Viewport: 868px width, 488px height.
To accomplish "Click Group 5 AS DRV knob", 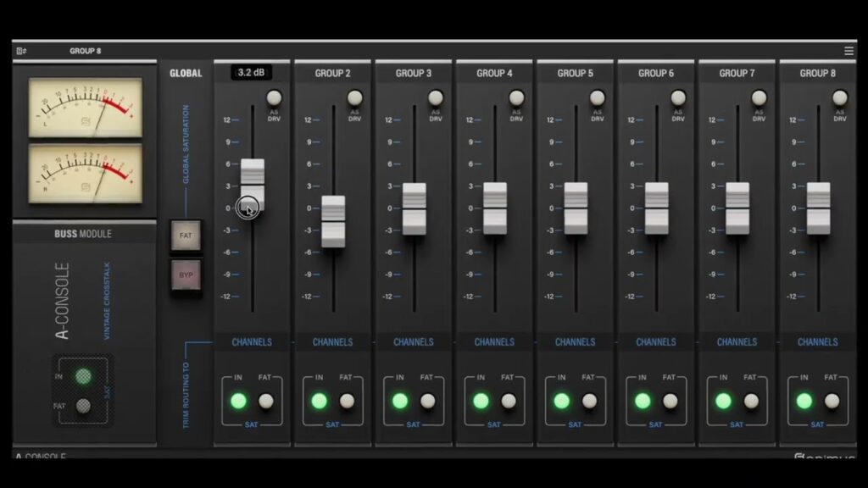I will point(598,98).
